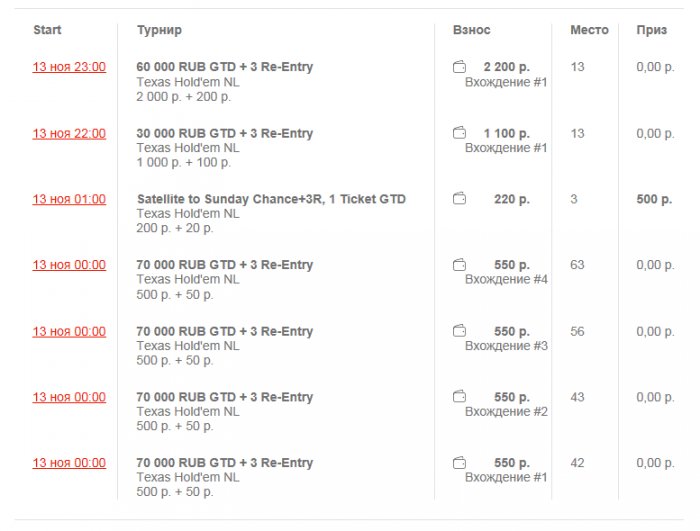Click the Взнос column header

click(x=471, y=30)
